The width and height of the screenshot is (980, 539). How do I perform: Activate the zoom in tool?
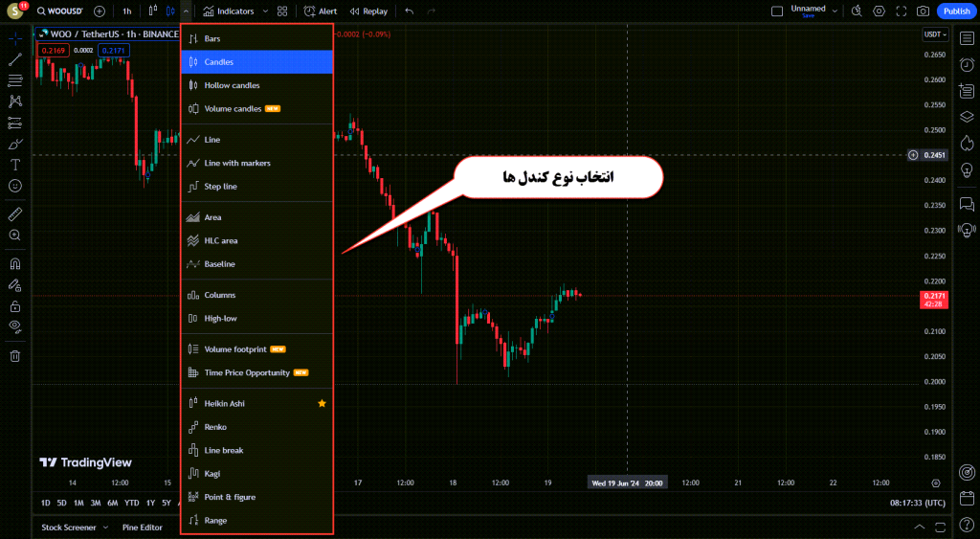tap(15, 236)
